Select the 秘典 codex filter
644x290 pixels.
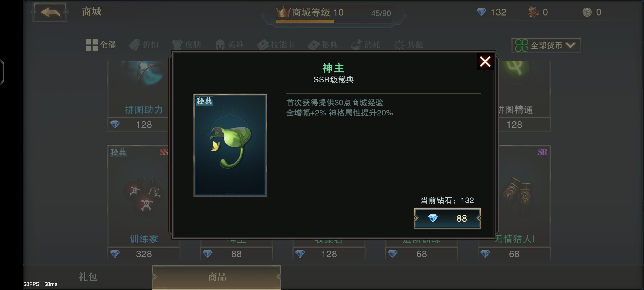(323, 45)
